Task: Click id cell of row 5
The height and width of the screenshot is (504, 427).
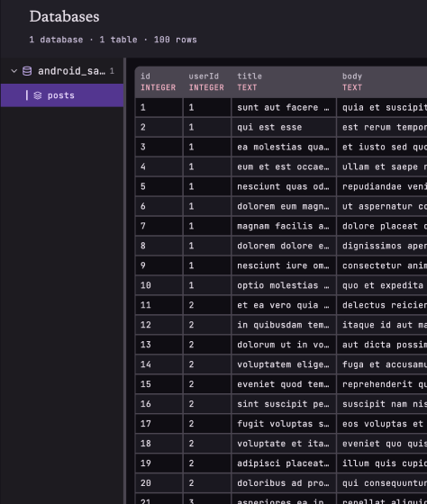Action: (x=159, y=187)
